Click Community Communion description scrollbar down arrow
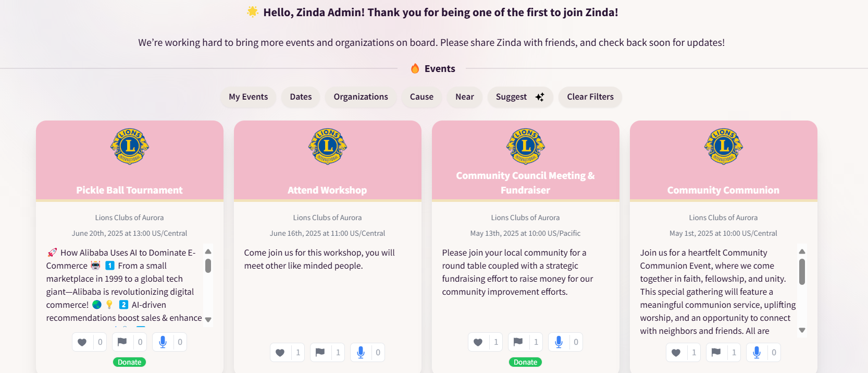The height and width of the screenshot is (373, 868). [x=802, y=330]
